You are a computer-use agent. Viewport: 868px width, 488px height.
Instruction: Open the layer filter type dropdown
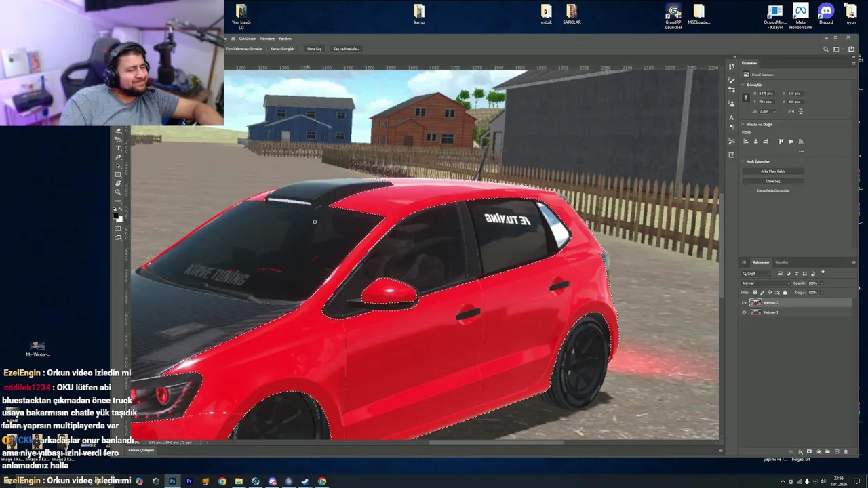tap(755, 274)
